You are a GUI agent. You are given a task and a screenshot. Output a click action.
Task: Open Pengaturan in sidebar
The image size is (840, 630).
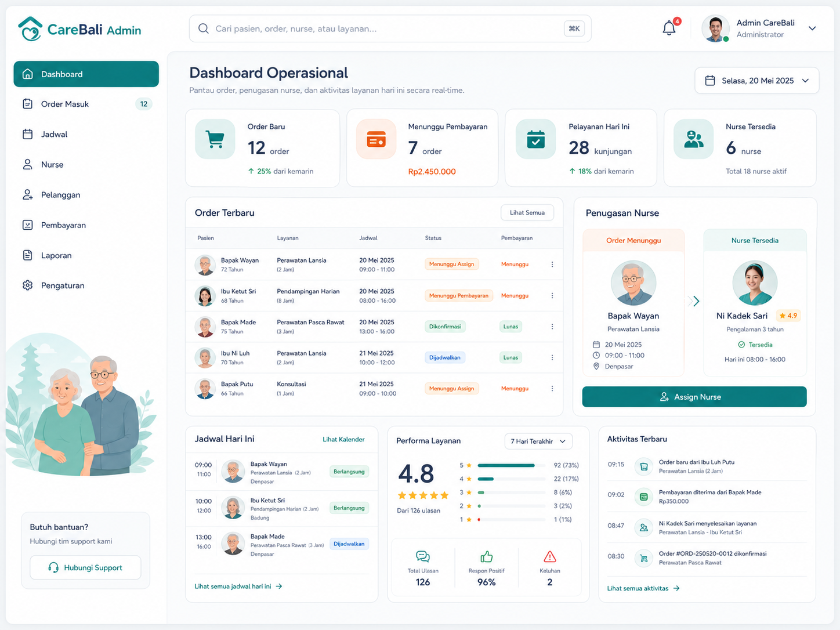pyautogui.click(x=86, y=285)
